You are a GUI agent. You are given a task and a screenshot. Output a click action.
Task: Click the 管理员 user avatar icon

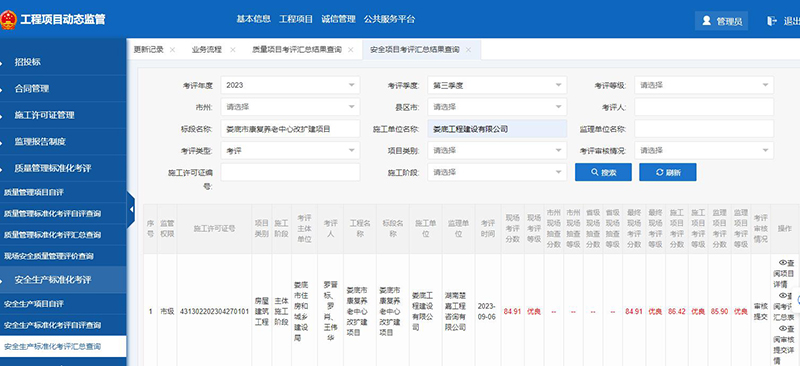tap(707, 21)
